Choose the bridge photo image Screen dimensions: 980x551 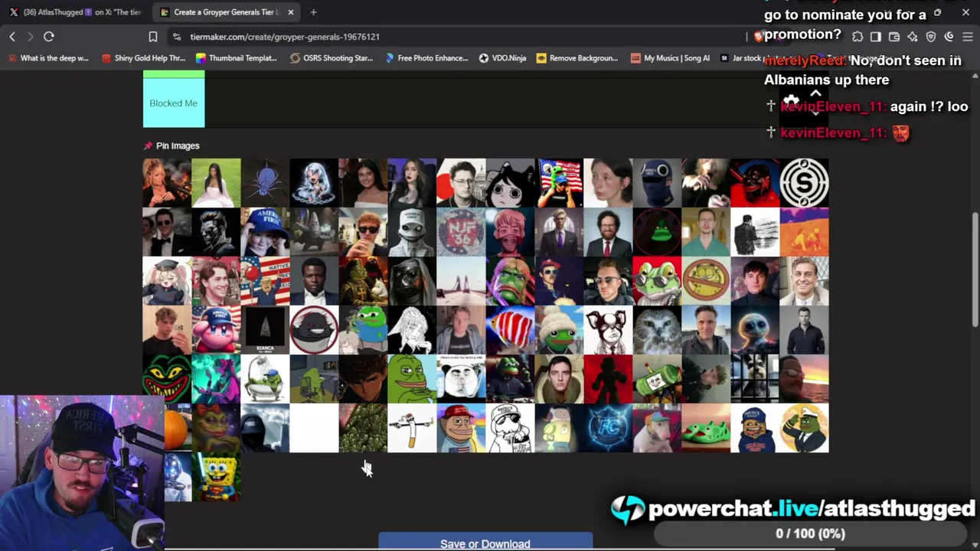click(461, 281)
